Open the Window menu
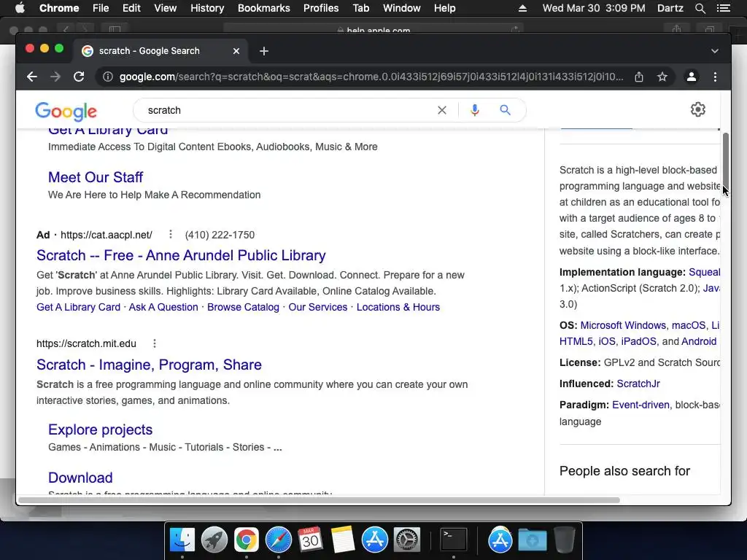The height and width of the screenshot is (560, 747). point(402,8)
